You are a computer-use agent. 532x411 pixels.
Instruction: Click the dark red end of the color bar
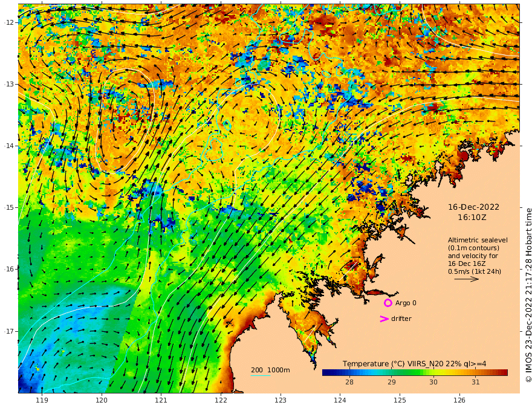click(504, 373)
